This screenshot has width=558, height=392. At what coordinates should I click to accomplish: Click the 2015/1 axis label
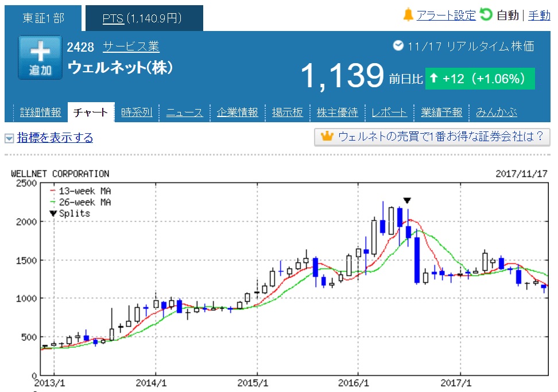[253, 383]
